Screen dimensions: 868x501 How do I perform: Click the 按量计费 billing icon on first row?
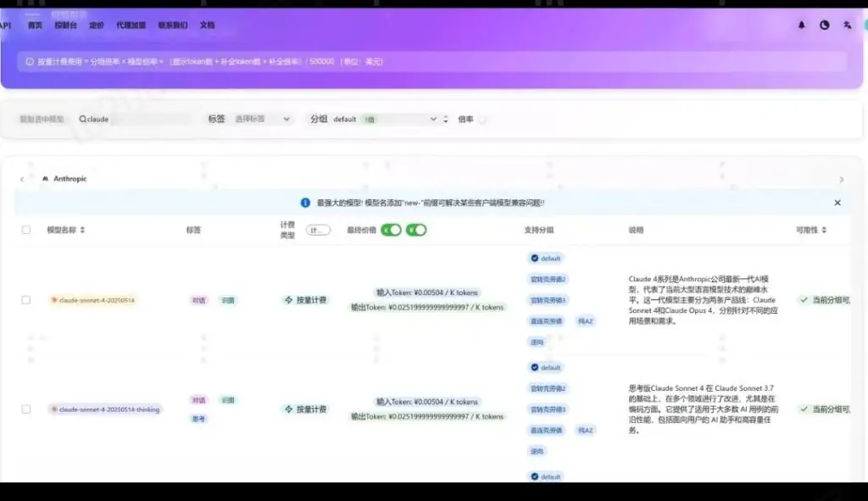pos(289,299)
